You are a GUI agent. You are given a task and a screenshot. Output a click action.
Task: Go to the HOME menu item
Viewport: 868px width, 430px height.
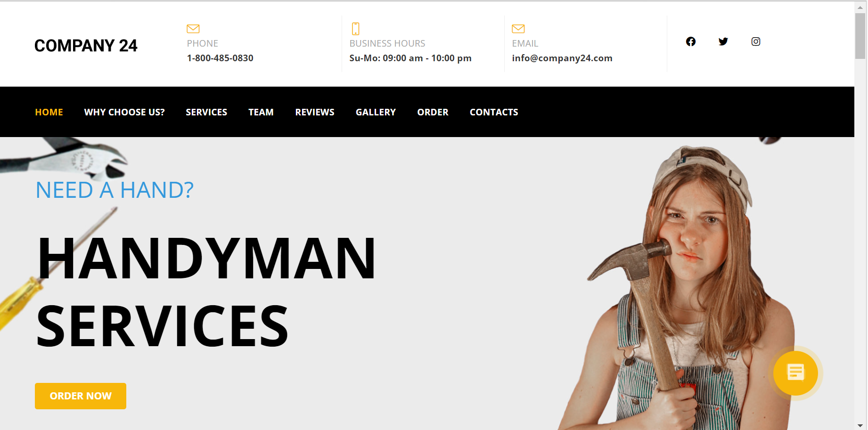(x=49, y=112)
